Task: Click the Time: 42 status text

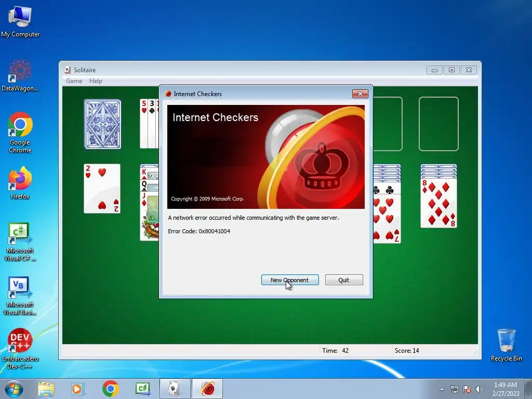Action: click(335, 351)
